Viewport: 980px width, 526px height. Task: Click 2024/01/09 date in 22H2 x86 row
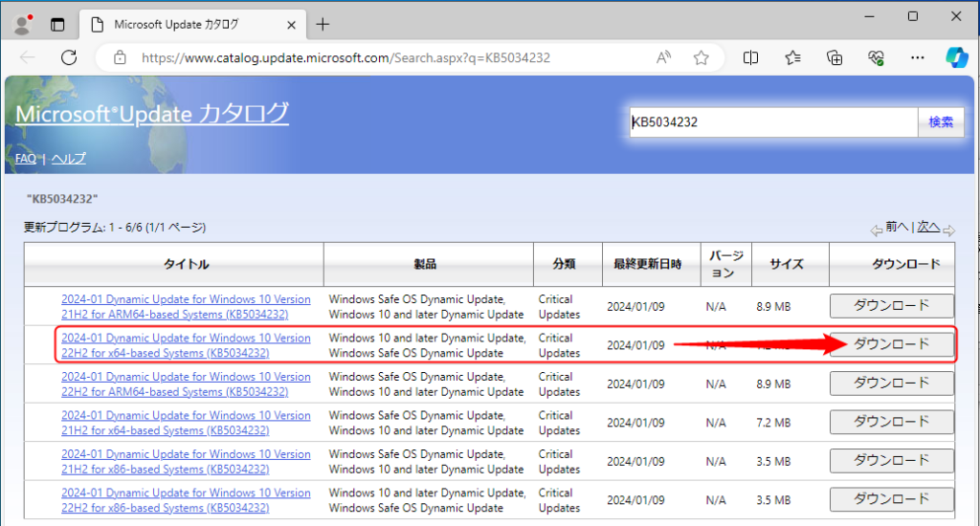(x=635, y=500)
